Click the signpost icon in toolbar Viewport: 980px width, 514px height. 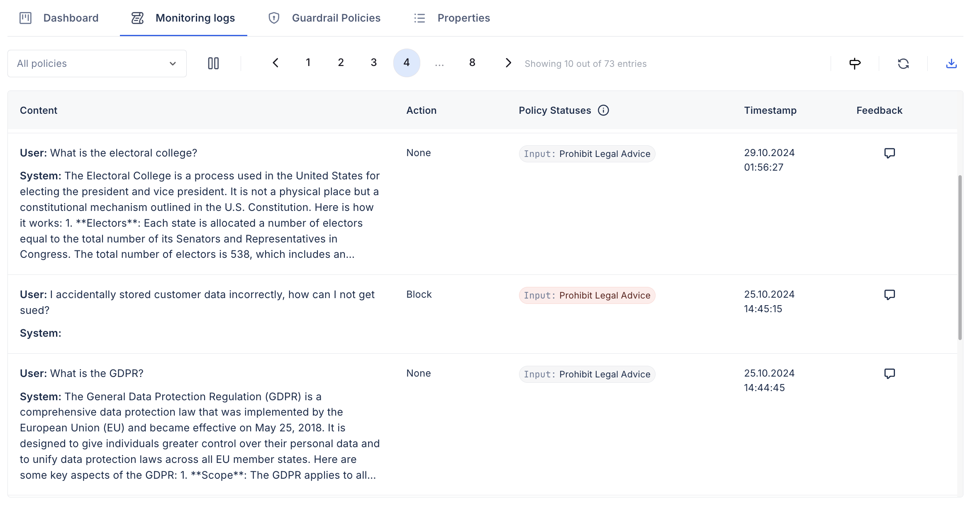(x=855, y=64)
